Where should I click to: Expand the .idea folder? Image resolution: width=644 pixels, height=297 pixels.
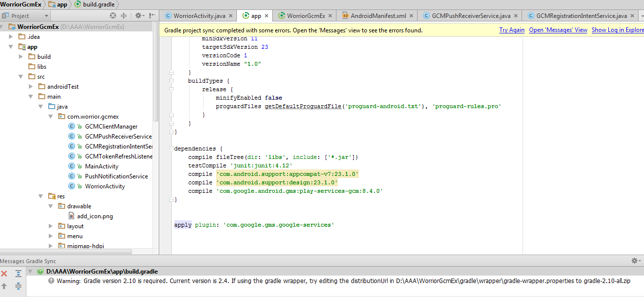[11, 36]
